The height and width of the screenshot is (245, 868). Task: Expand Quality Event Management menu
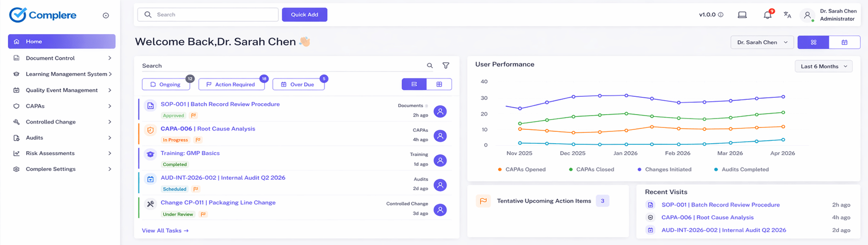[x=62, y=90]
